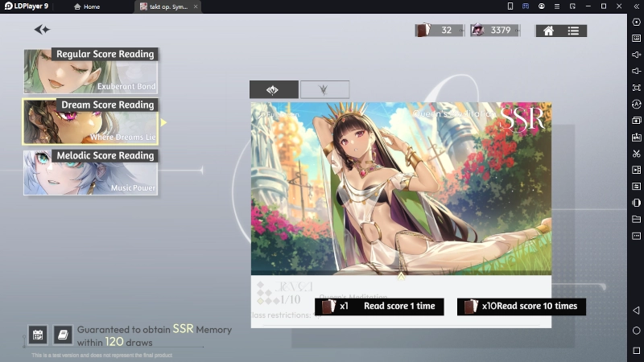
Task: Switch to the first banner view tab
Action: [x=274, y=90]
